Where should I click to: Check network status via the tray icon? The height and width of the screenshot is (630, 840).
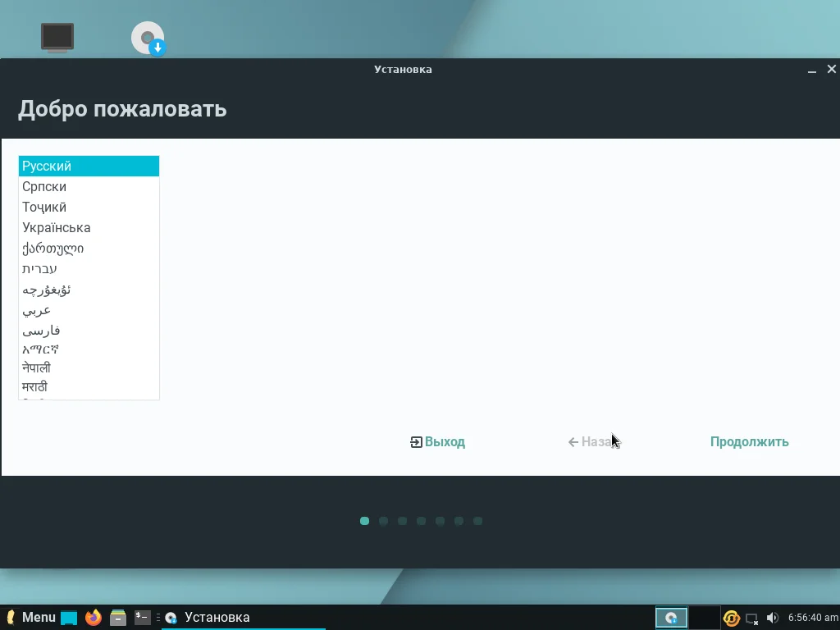pos(752,618)
